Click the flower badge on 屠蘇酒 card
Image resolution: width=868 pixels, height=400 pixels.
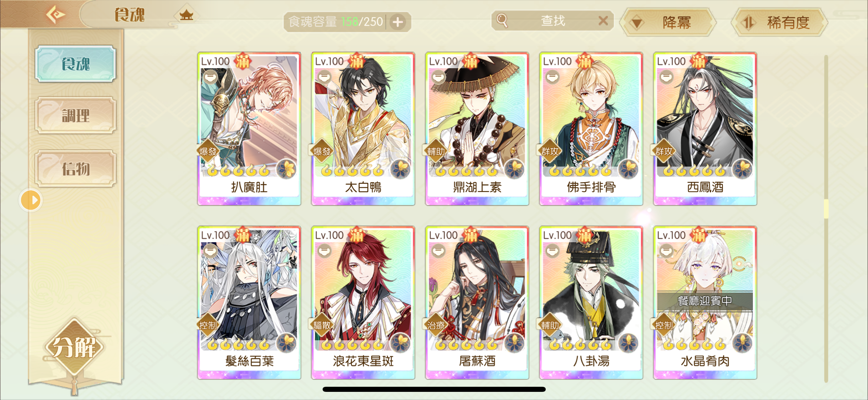[x=514, y=343]
